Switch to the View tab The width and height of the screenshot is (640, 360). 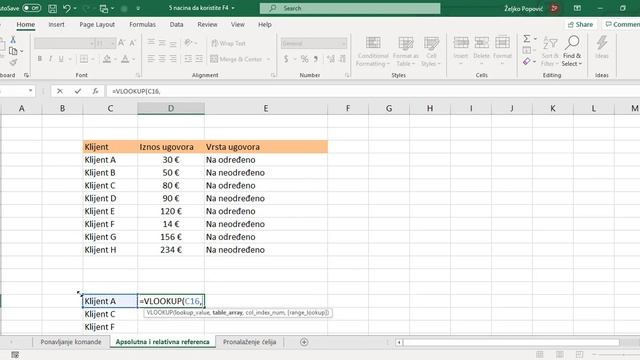(x=238, y=24)
